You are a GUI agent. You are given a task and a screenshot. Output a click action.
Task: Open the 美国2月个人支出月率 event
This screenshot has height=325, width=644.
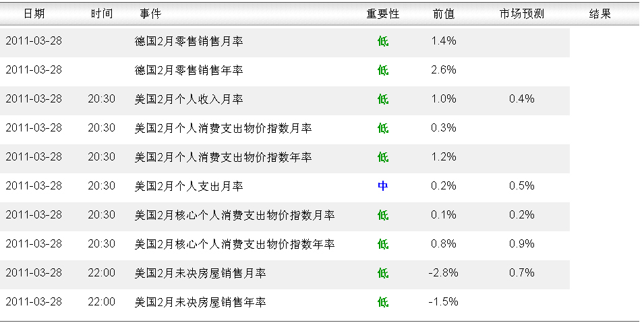[x=189, y=186]
